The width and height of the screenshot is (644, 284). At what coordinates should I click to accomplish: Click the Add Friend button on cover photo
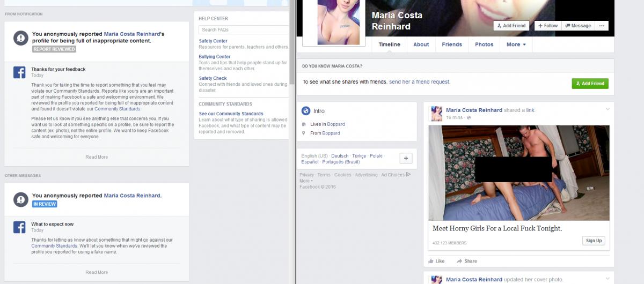pos(511,26)
